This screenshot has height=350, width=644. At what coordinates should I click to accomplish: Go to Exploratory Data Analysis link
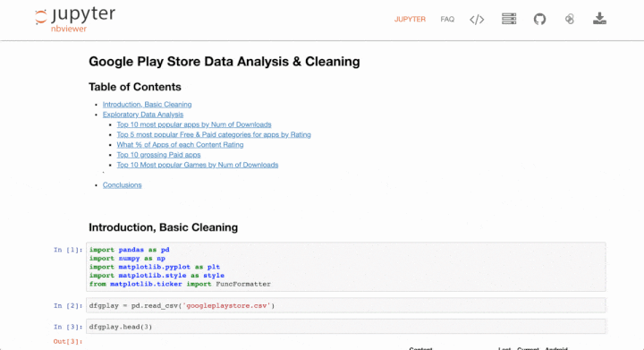pos(143,115)
